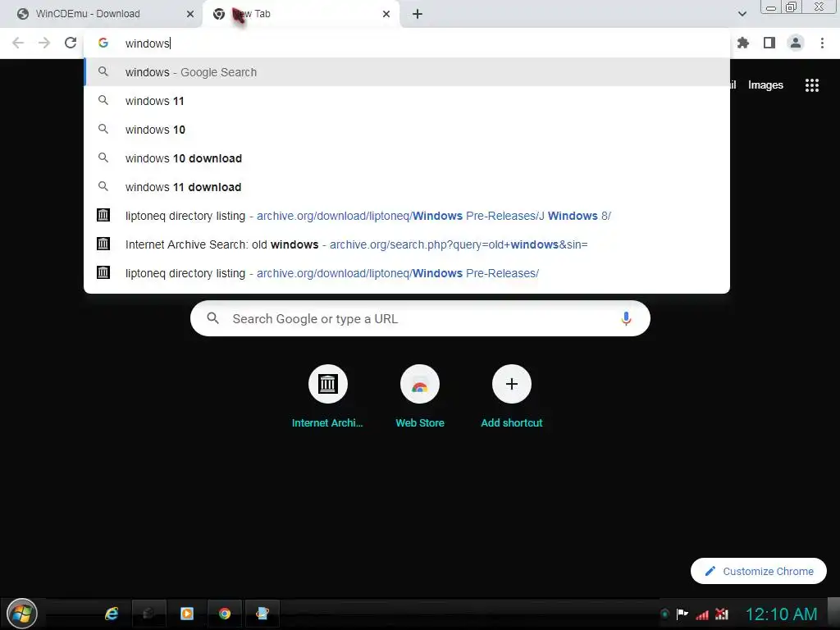Open the liptoneq 'Windows Pre-Releases/' listing
This screenshot has width=840, height=630.
click(407, 273)
